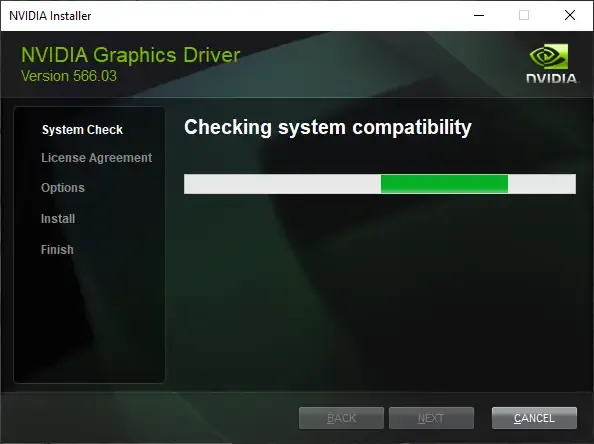Select the Options step in sidebar
This screenshot has height=444, width=594.
coord(63,188)
